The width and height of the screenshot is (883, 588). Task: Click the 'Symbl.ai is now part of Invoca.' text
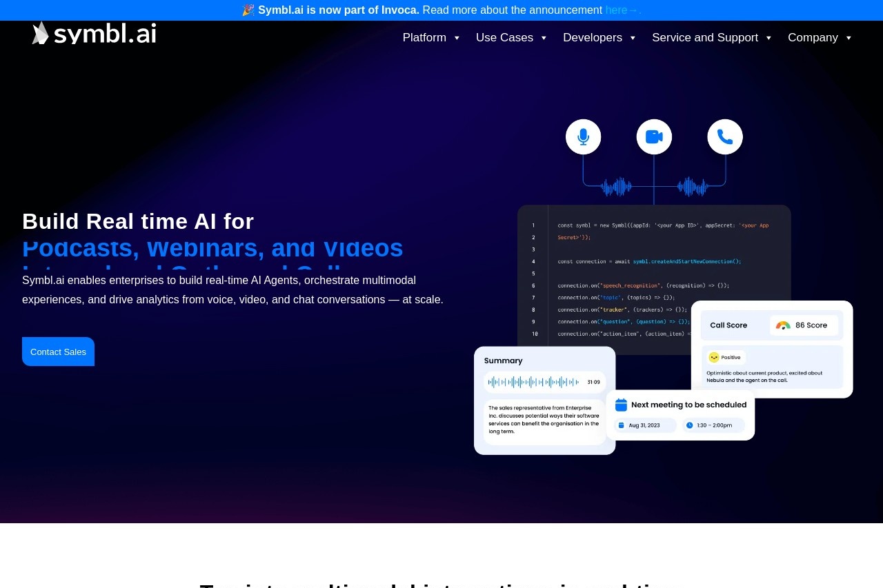[x=339, y=10]
